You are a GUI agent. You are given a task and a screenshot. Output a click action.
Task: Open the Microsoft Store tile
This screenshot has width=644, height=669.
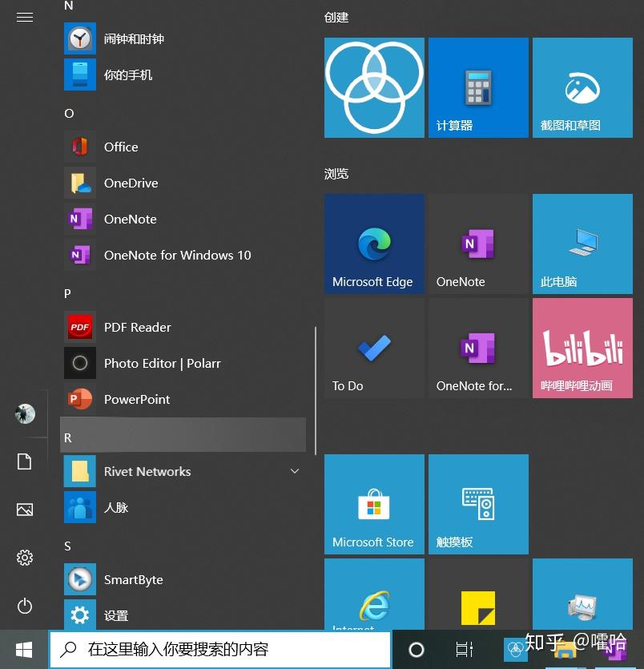[374, 504]
